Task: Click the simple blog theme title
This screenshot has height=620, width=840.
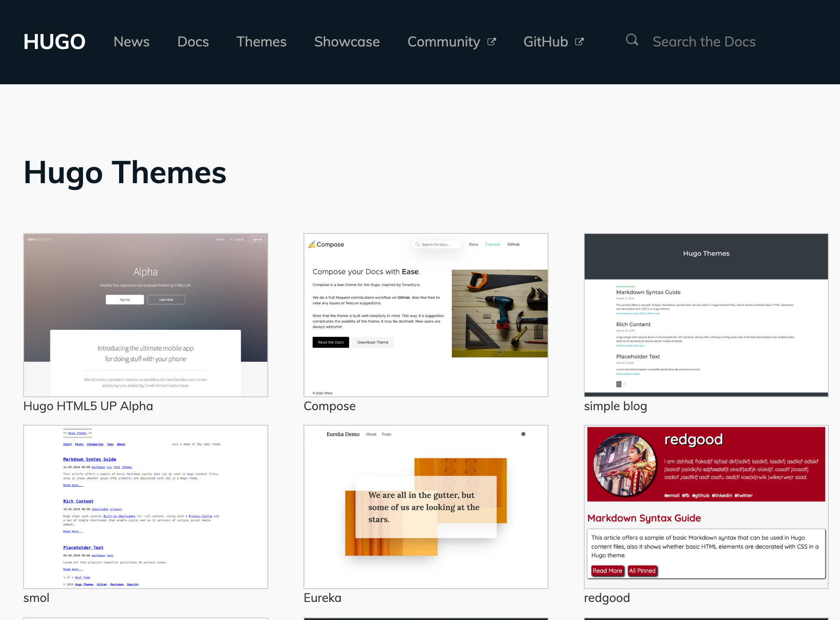Action: click(x=616, y=406)
